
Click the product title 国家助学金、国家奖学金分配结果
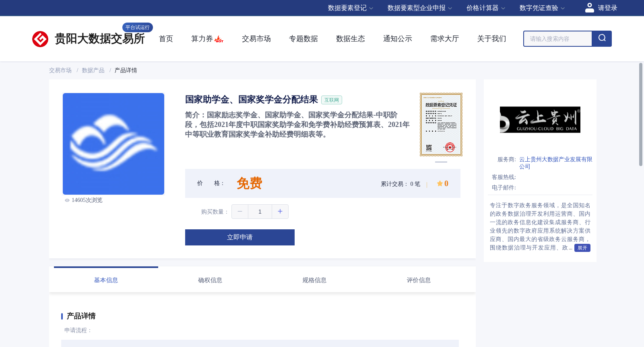click(251, 100)
